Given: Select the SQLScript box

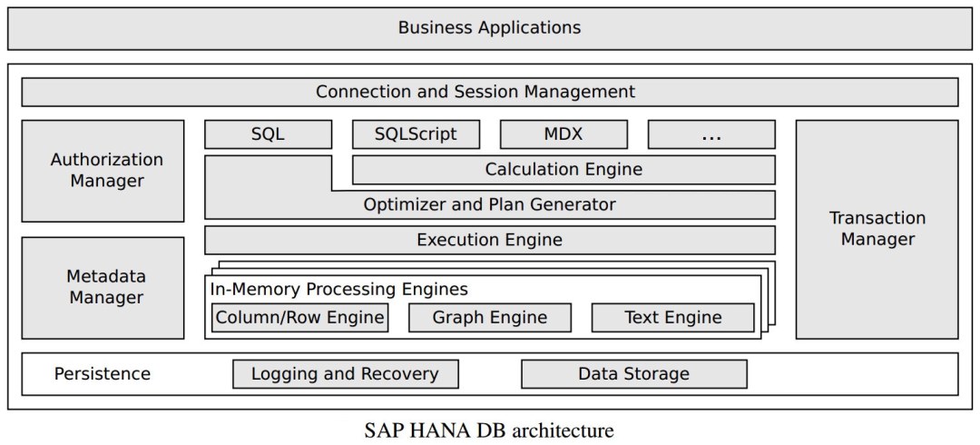Looking at the screenshot, I should click(x=416, y=134).
